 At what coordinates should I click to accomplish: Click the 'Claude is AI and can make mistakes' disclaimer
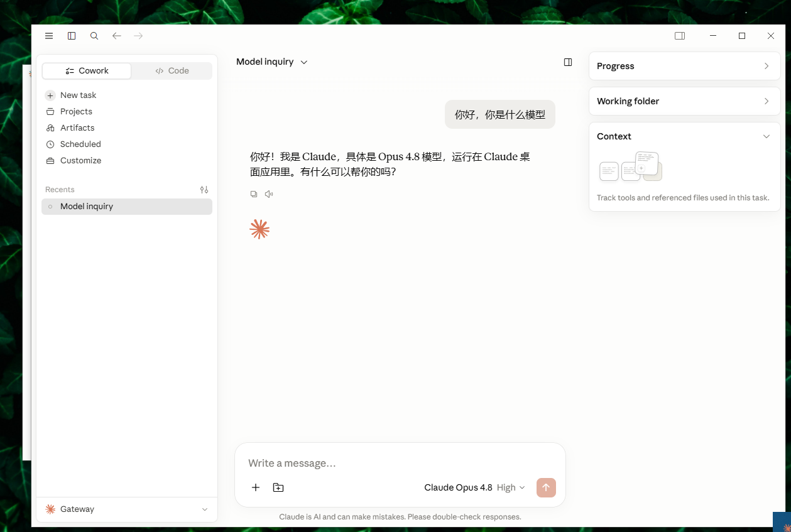pos(400,517)
